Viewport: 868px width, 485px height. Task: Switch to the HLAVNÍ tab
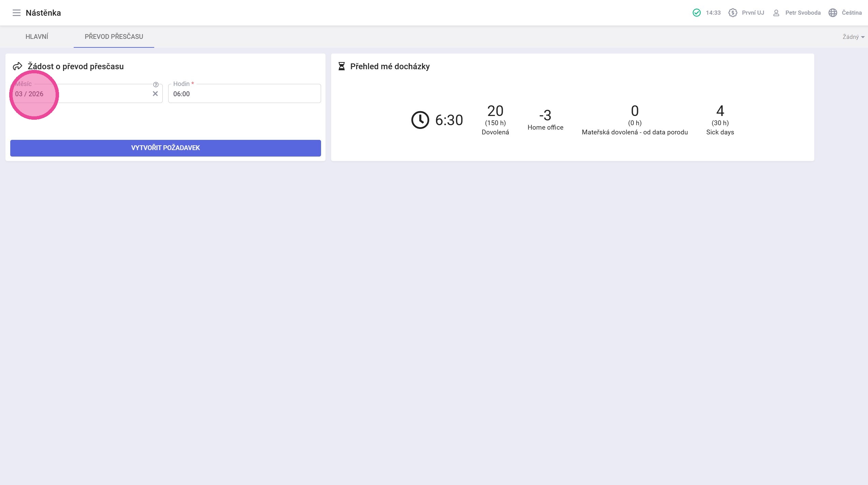(x=37, y=36)
